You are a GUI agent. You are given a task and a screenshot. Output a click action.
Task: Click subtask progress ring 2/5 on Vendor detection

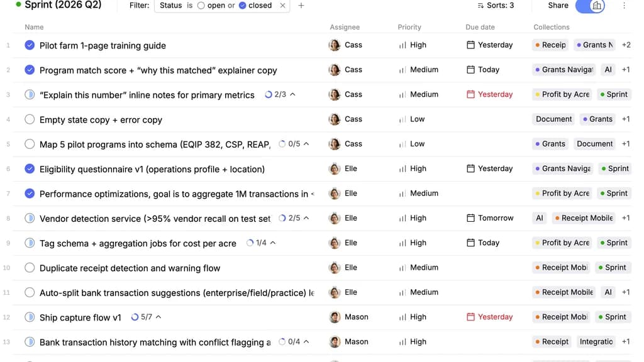pos(282,219)
